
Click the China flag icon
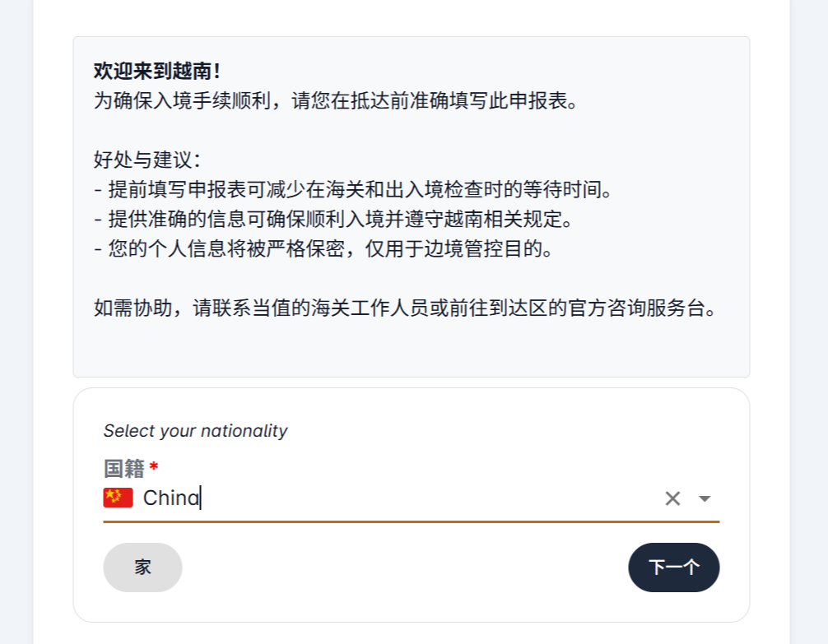tap(118, 498)
